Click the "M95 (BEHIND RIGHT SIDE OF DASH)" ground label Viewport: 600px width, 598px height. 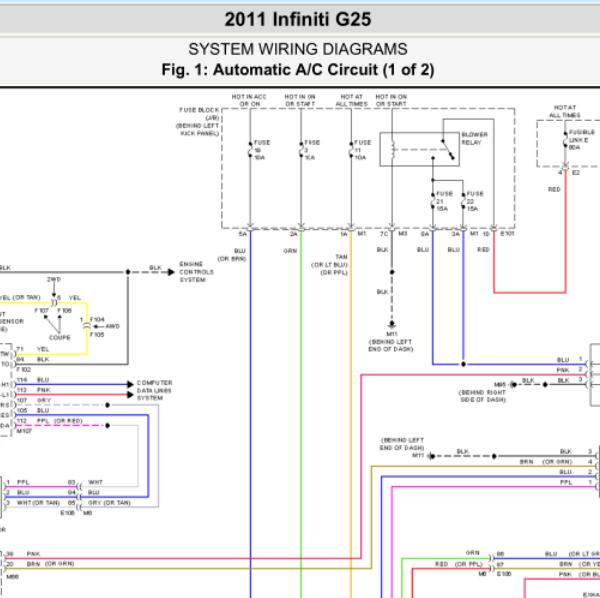point(482,392)
